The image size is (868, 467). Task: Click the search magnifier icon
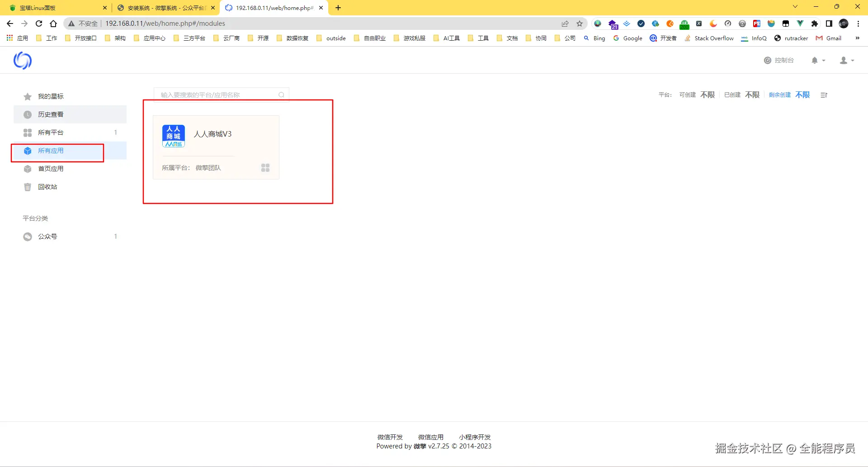click(x=281, y=95)
